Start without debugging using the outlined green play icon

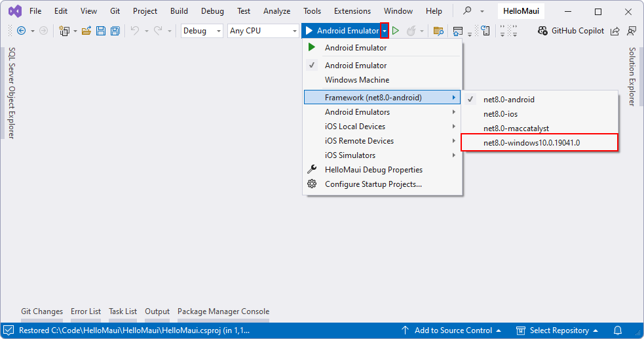click(396, 31)
